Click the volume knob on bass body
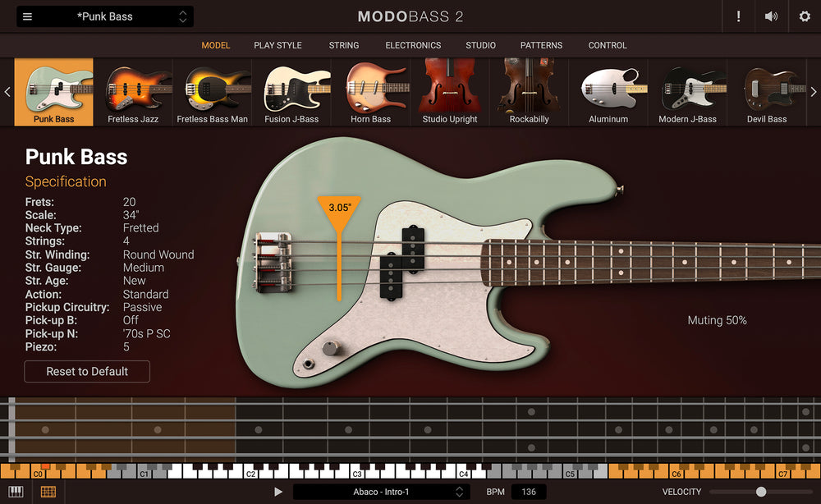The width and height of the screenshot is (821, 504). click(330, 347)
